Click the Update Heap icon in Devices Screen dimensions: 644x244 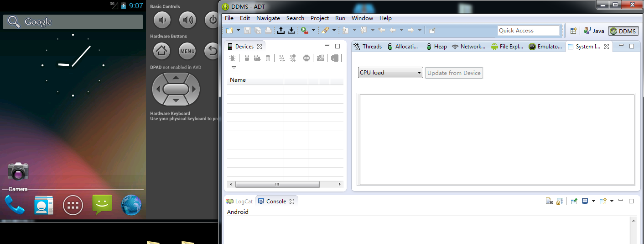click(247, 58)
